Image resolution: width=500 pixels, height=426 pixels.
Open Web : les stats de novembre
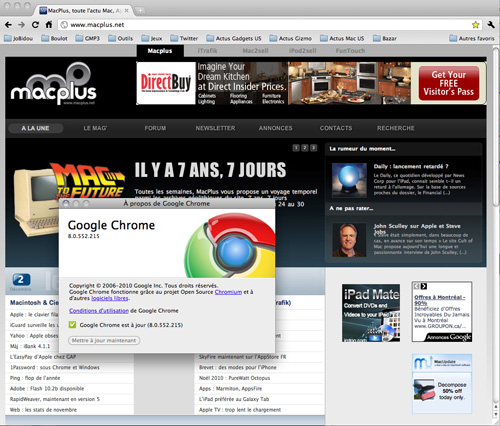[43, 410]
